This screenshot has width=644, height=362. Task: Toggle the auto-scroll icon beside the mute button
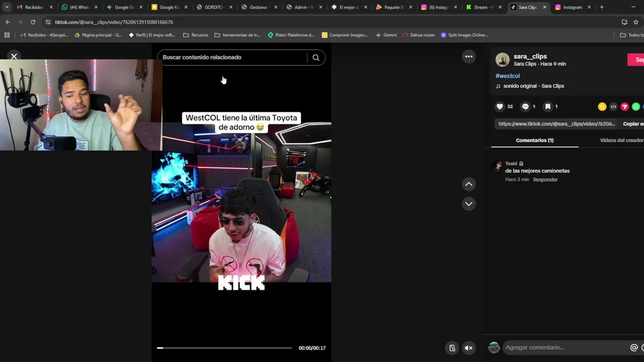(x=452, y=348)
